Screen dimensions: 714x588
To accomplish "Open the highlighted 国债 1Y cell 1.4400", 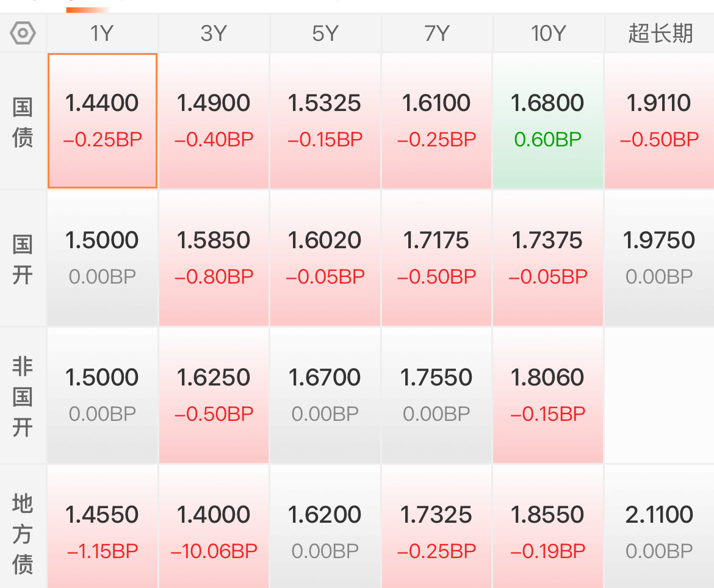I will click(103, 121).
